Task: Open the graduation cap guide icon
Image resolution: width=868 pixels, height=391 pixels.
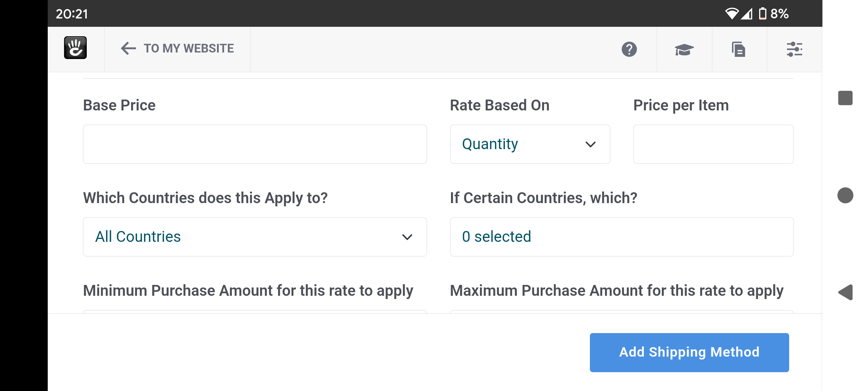Action: 684,49
